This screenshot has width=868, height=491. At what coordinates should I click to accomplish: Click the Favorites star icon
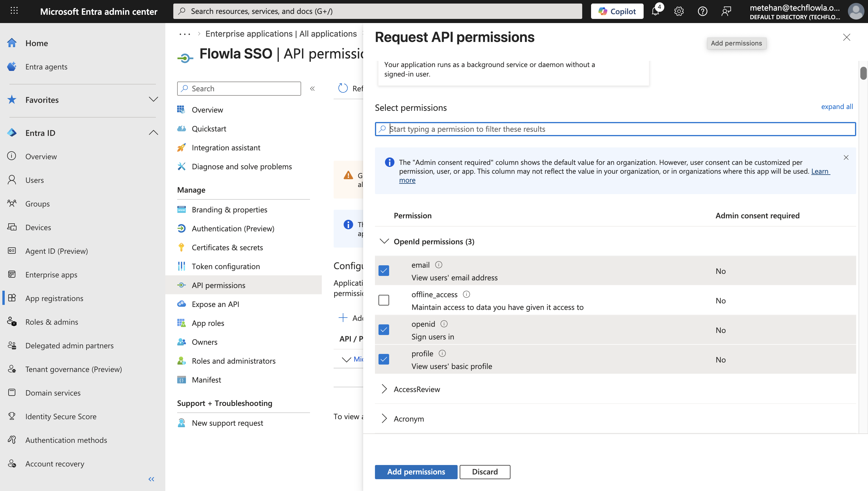(x=12, y=100)
